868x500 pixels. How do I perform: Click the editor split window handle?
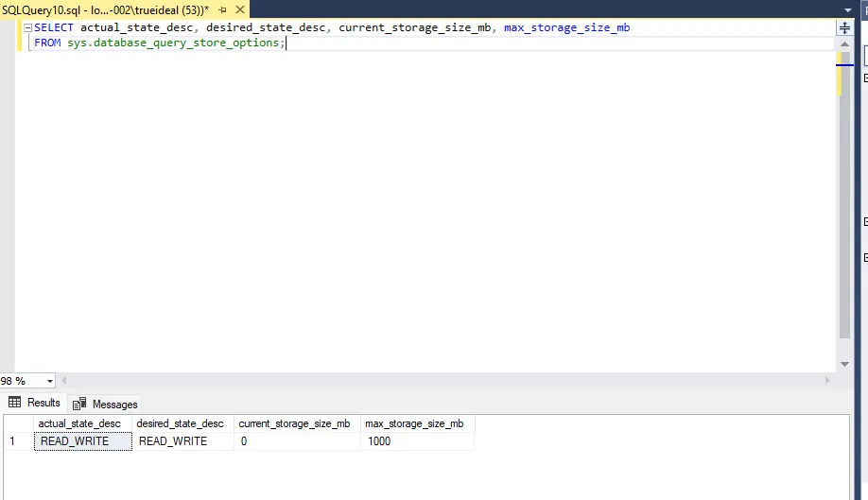[x=844, y=28]
